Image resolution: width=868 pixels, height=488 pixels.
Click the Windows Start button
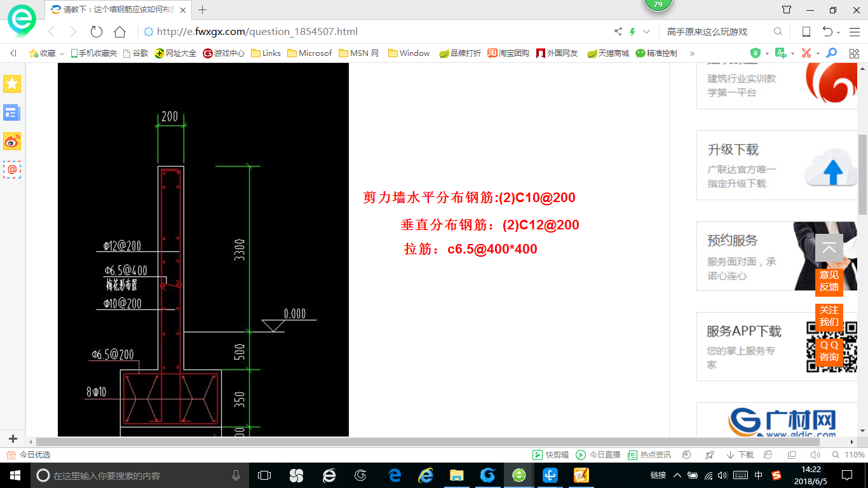pos(14,475)
